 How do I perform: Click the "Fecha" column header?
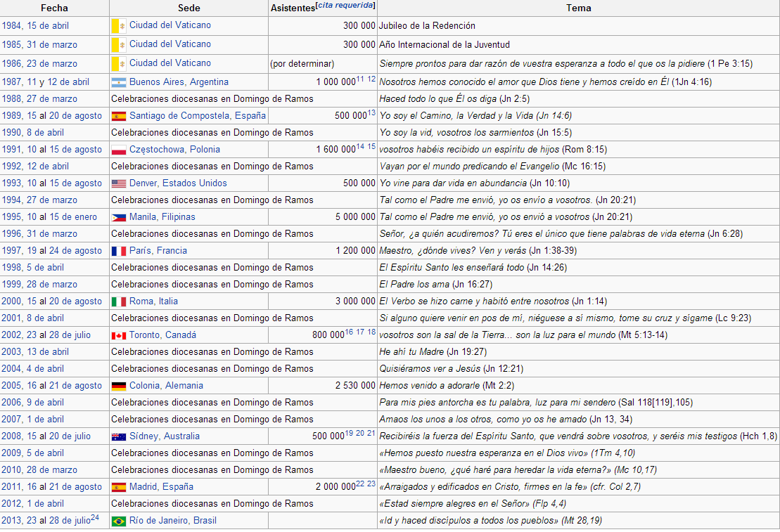[x=54, y=8]
